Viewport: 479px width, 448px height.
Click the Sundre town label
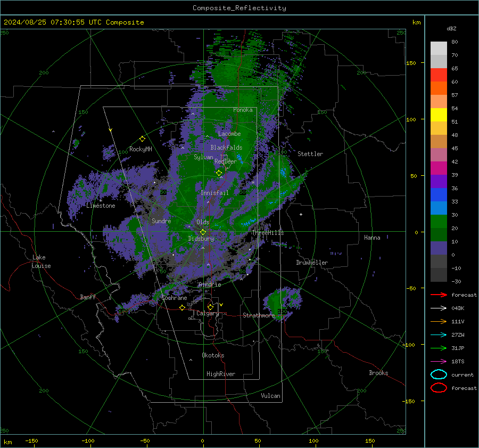coord(161,221)
